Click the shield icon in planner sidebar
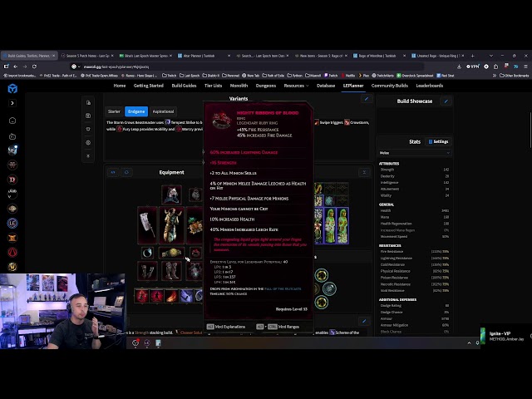The image size is (532, 399). (88, 129)
